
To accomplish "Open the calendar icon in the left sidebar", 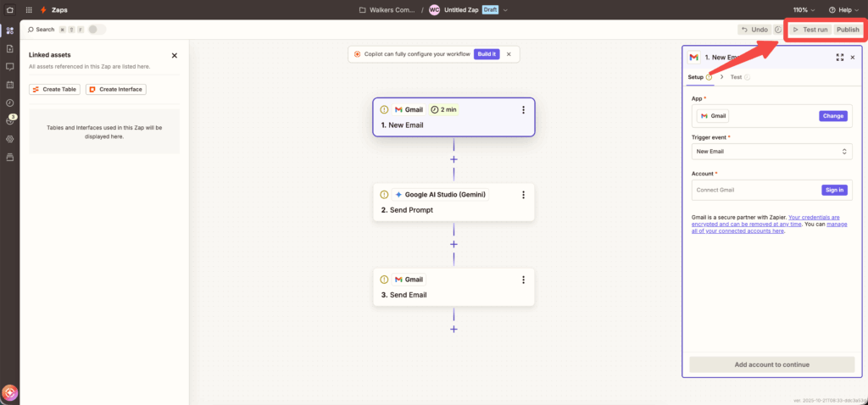I will pos(10,85).
